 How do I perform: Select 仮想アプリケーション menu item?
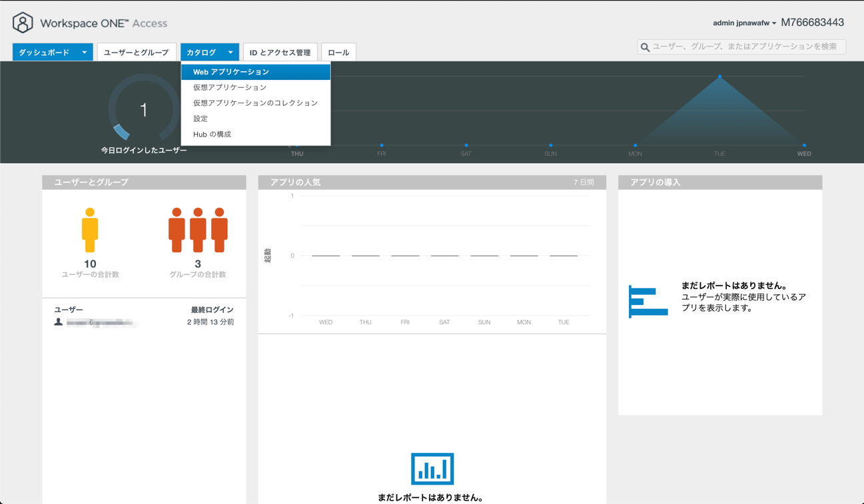pyautogui.click(x=256, y=87)
